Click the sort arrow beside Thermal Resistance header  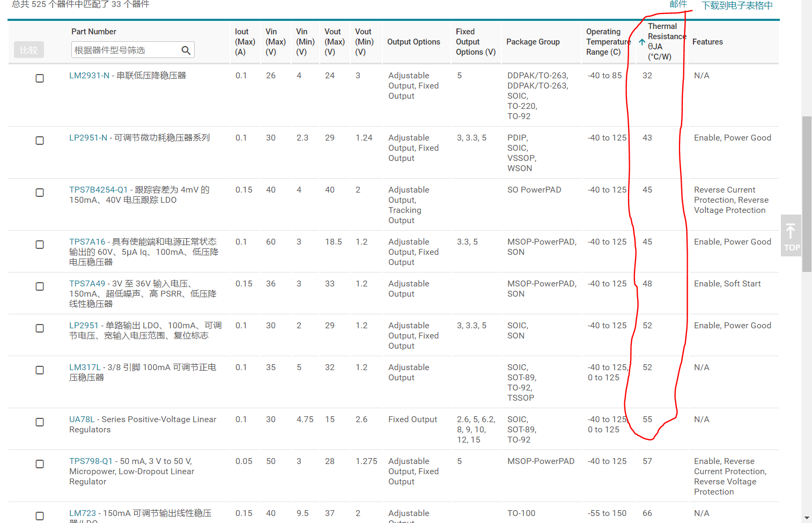tap(642, 42)
